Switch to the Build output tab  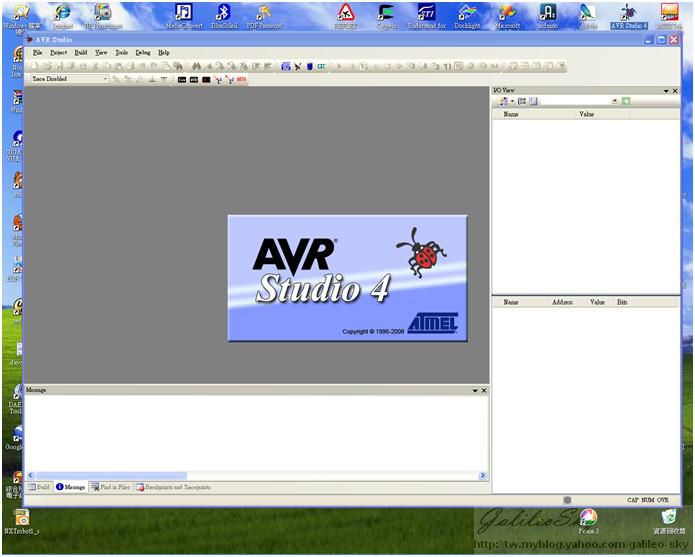(39, 487)
